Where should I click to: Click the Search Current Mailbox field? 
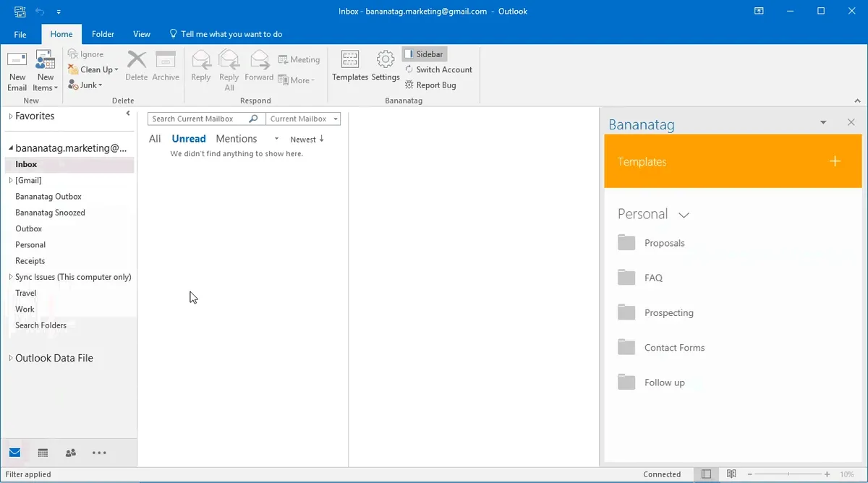tap(199, 119)
